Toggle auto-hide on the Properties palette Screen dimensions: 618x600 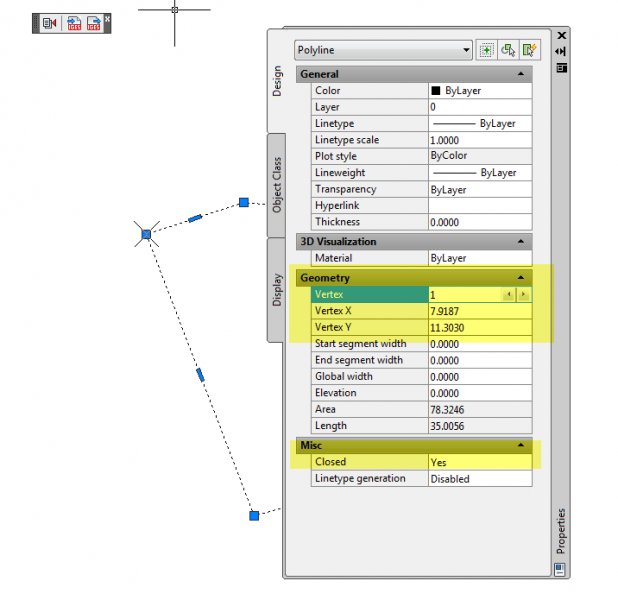(x=561, y=51)
